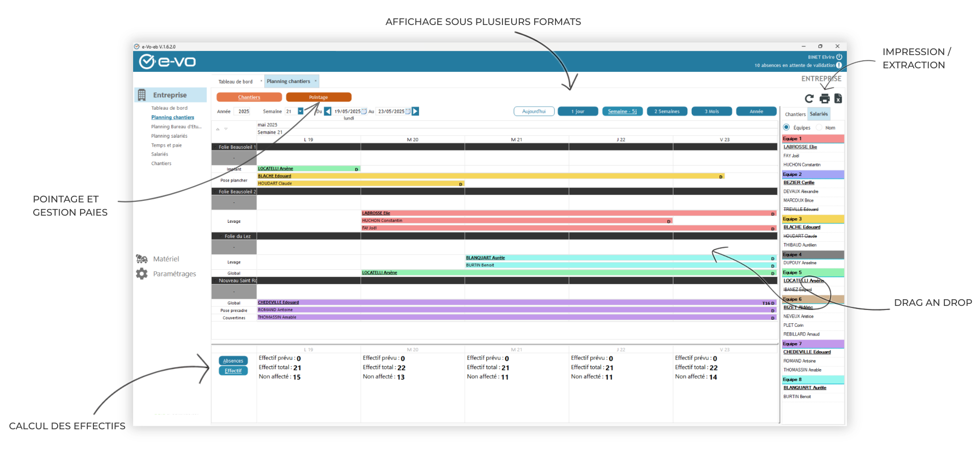This screenshot has width=980, height=467.
Task: Select the Équipes radio button
Action: click(787, 127)
